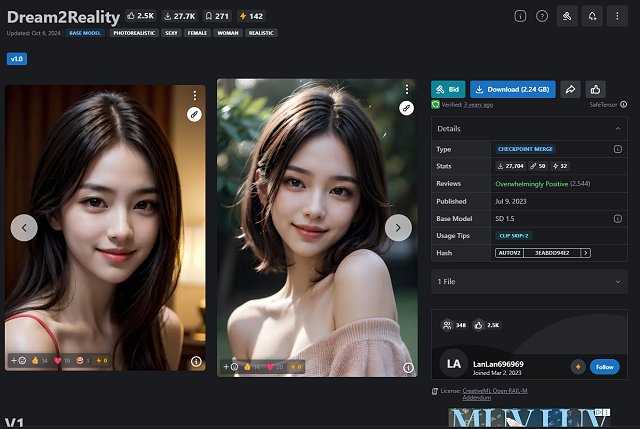640x429 pixels.
Task: Toggle heart reaction on the left image
Action: [59, 360]
